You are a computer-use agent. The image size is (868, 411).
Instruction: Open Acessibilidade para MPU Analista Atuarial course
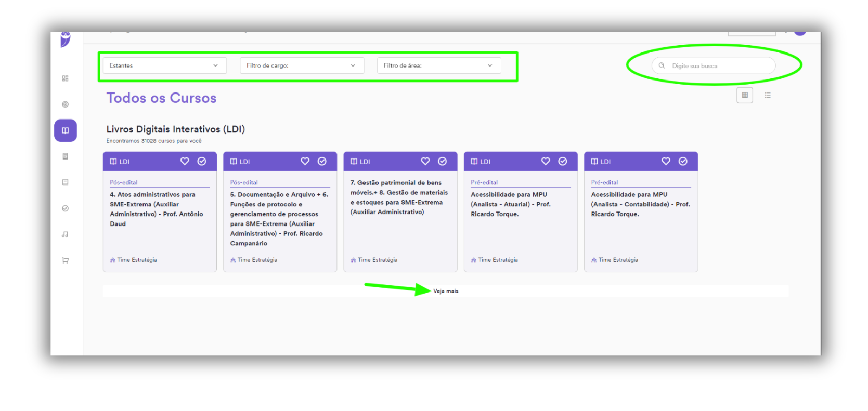pos(511,204)
